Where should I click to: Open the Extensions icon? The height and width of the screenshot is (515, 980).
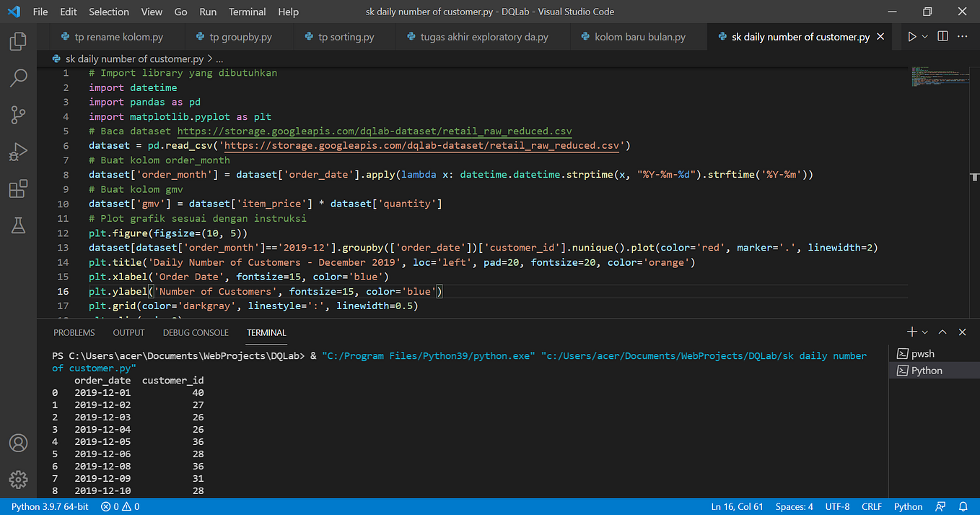coord(18,189)
